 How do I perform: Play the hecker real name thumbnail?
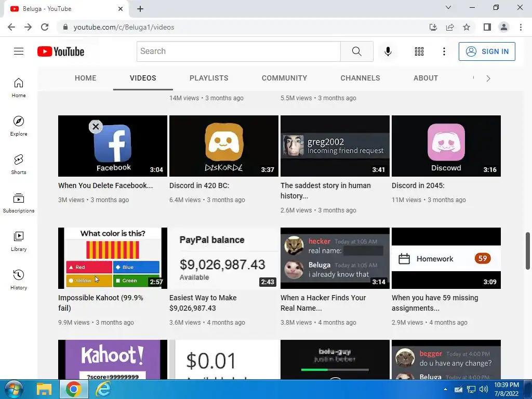point(335,258)
